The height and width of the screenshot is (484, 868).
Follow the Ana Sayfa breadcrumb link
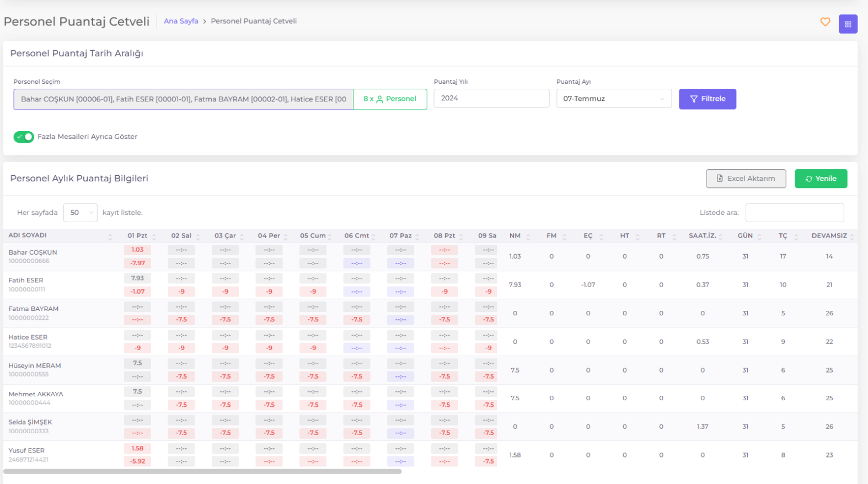(181, 21)
